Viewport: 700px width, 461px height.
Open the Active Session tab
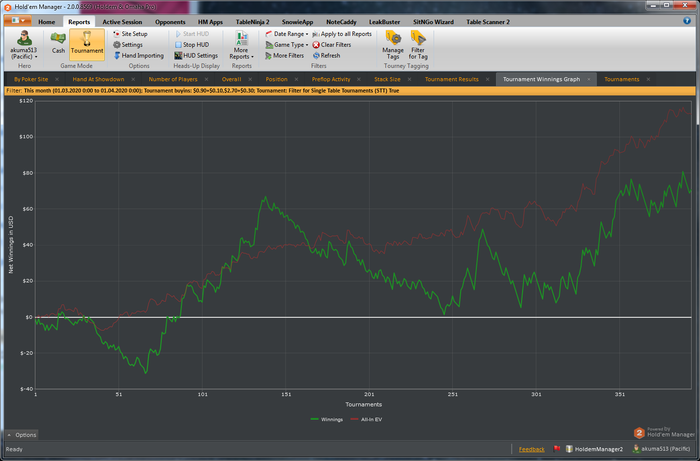(122, 22)
